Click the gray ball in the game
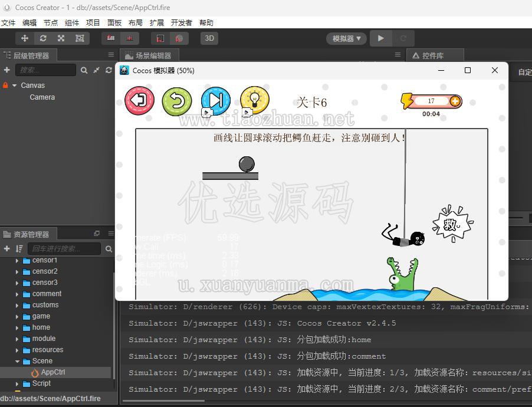Screen dimensions: 532x407 tap(247, 165)
